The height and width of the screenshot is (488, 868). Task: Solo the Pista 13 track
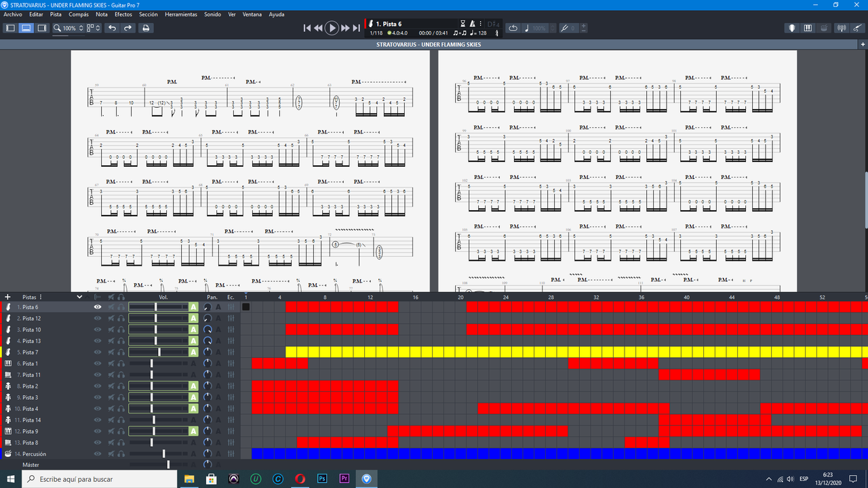pyautogui.click(x=121, y=341)
